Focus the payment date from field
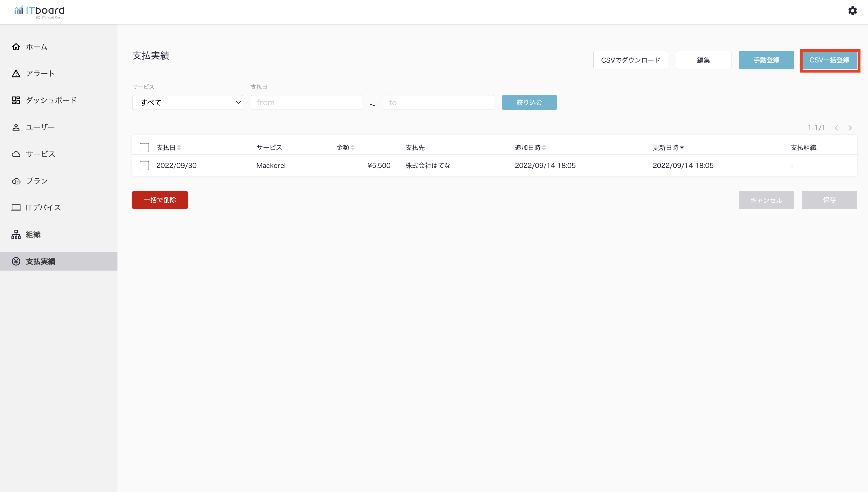 tap(306, 102)
